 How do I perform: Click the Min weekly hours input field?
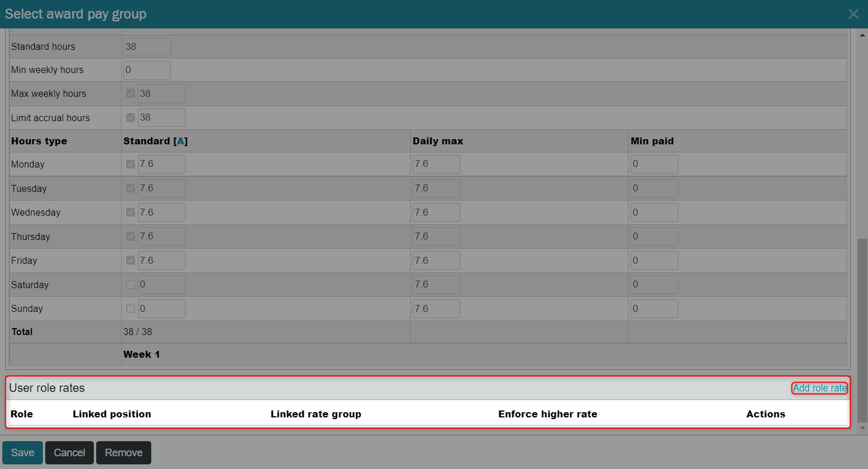tap(147, 70)
